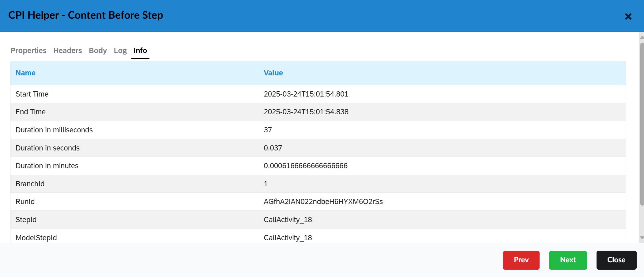Click the Duration in milliseconds value
Screen dimensions: 644x277
[268, 130]
